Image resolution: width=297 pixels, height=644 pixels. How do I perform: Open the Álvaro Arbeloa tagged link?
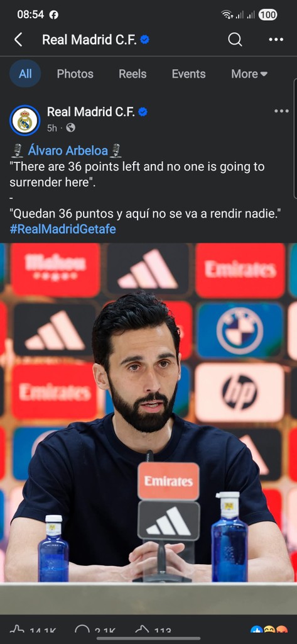pyautogui.click(x=68, y=151)
